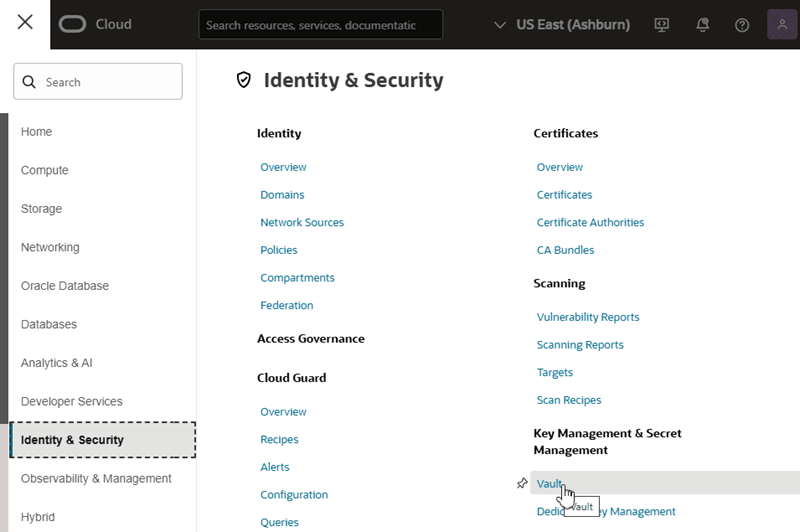Screen dimensions: 800x532
Task: Open the user profile avatar icon
Action: click(782, 25)
